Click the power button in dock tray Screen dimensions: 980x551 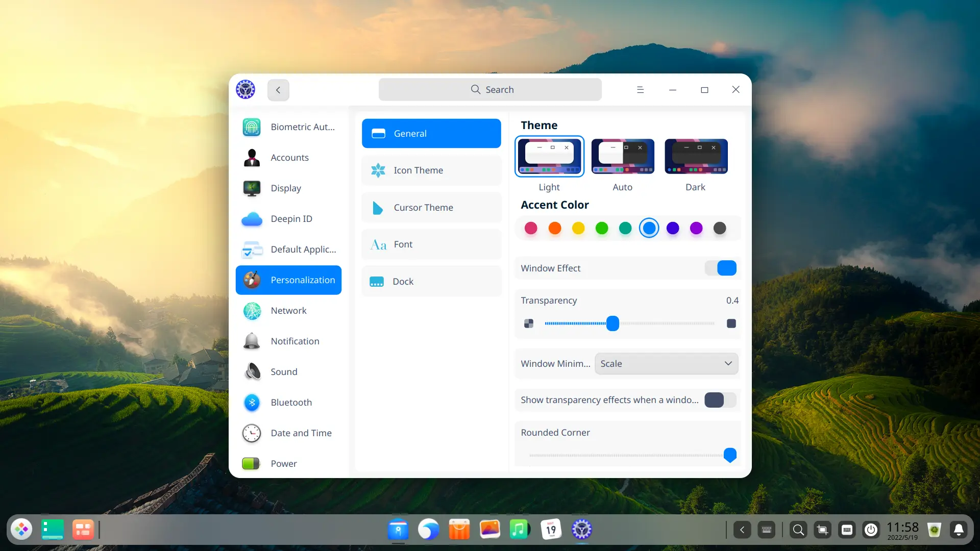point(871,530)
